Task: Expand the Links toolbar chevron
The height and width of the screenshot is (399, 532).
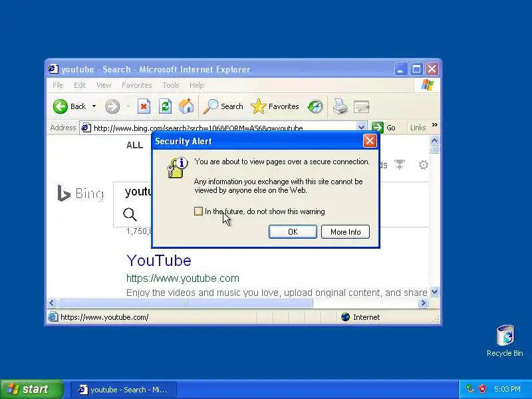Action: coord(435,125)
